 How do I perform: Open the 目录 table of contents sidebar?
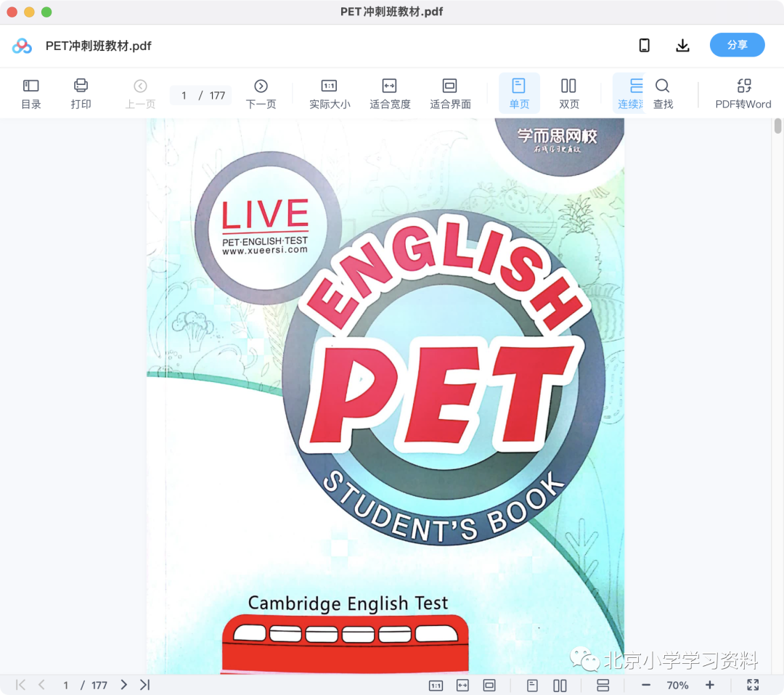click(x=31, y=94)
